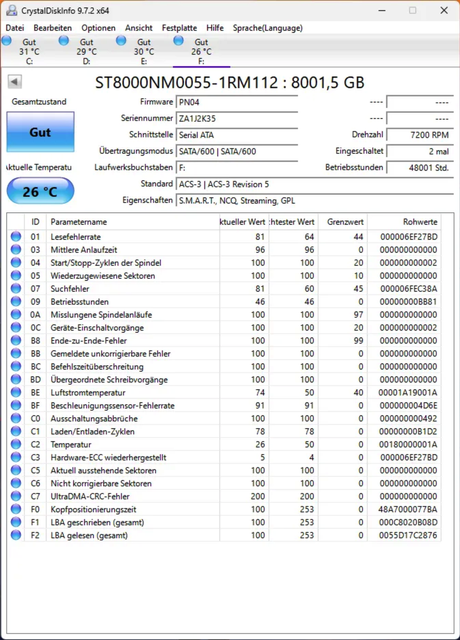Click status icon for Lesefehlerrate row

point(16,236)
